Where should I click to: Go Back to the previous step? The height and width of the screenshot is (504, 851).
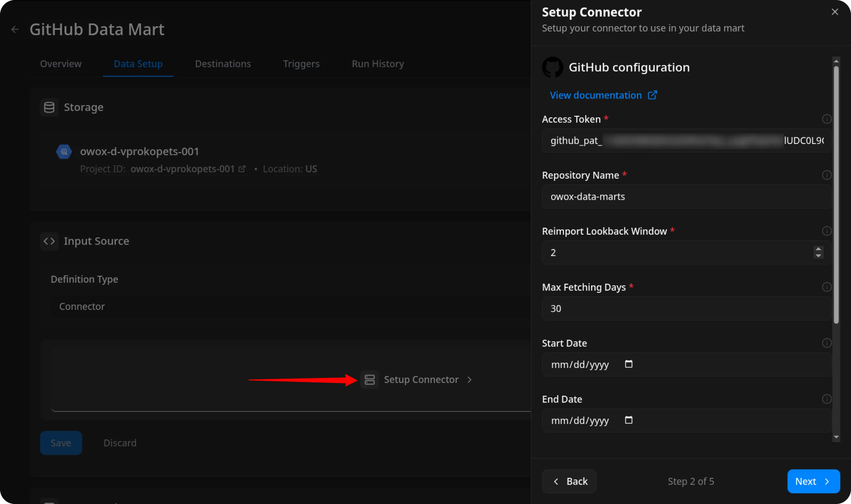click(x=569, y=481)
